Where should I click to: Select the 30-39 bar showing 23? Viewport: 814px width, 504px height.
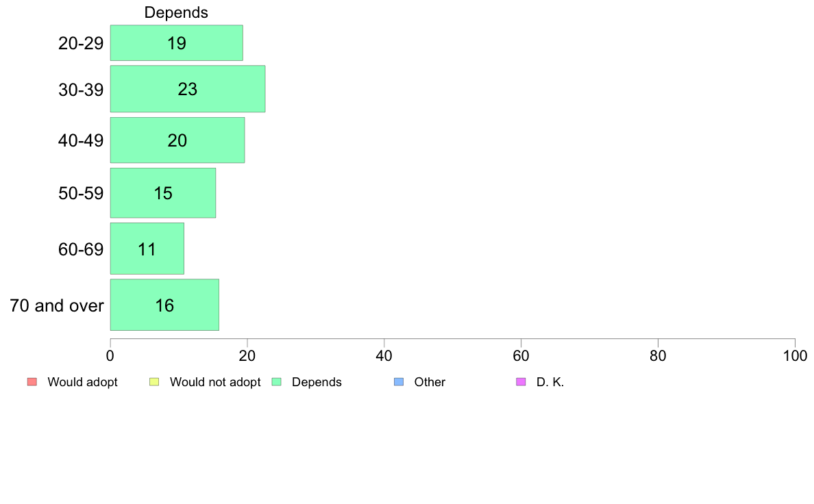coord(188,89)
